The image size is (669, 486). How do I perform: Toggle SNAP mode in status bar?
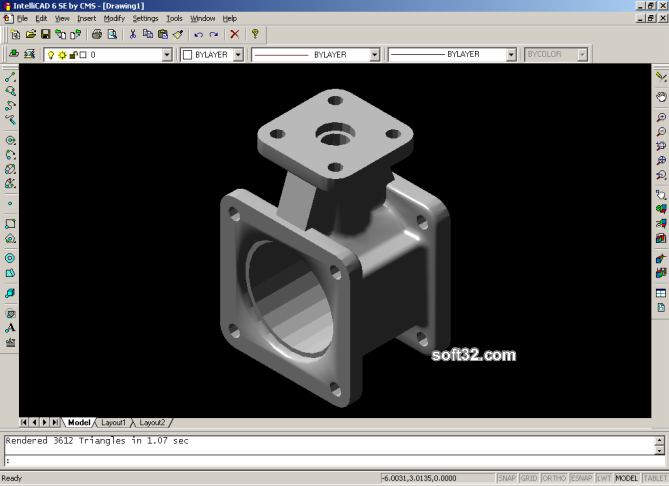(x=507, y=478)
